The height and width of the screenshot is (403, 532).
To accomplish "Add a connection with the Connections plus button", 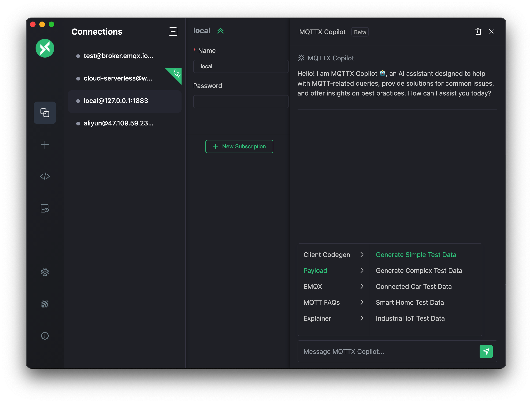I will pyautogui.click(x=173, y=32).
